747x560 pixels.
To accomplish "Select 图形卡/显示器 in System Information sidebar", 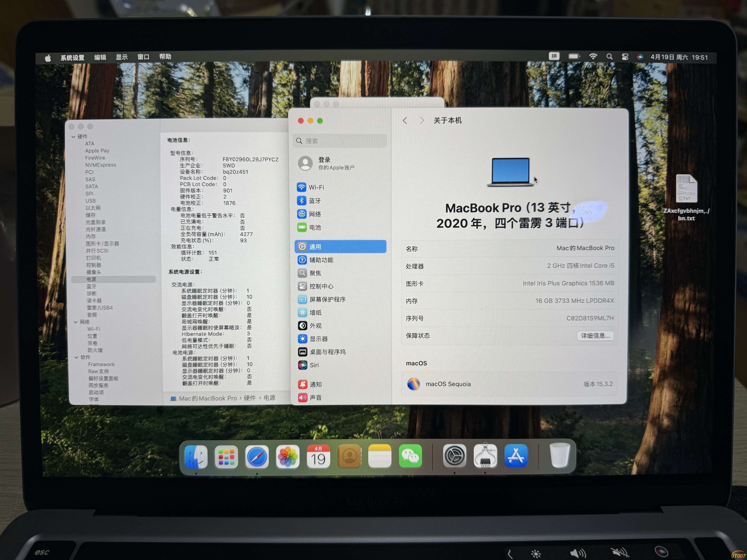I will 102,243.
